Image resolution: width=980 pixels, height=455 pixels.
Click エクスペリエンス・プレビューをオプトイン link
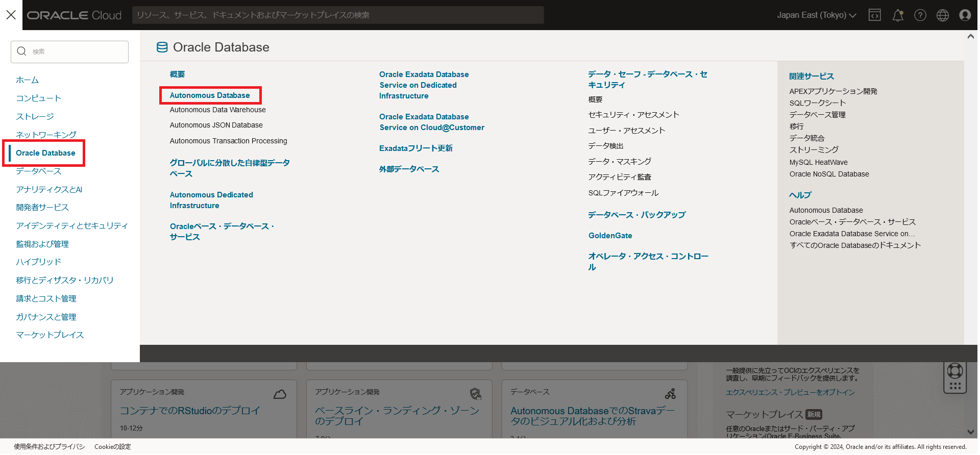(790, 392)
